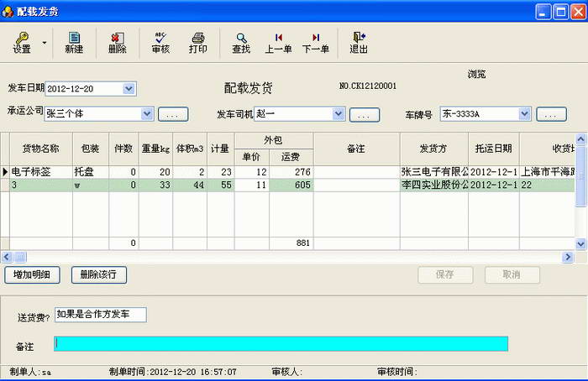Viewport: 588px width, 381px height.
Task: Click the 取消 cancel button
Action: click(512, 275)
